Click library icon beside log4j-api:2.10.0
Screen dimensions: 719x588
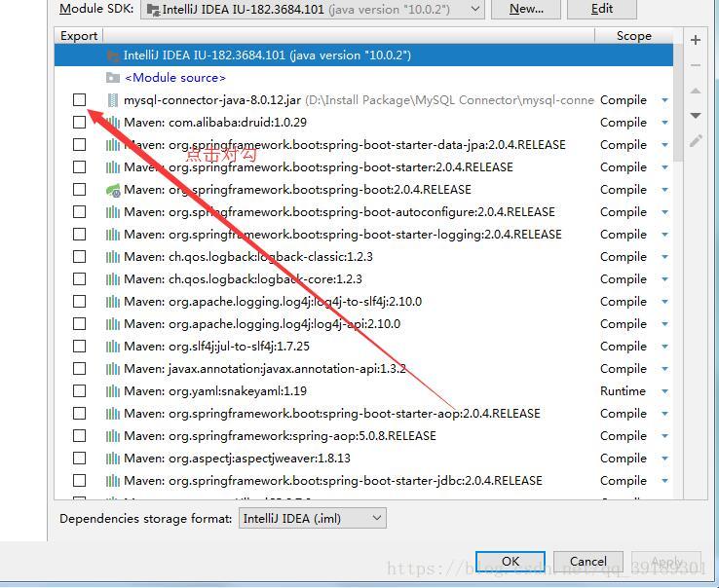tap(113, 324)
